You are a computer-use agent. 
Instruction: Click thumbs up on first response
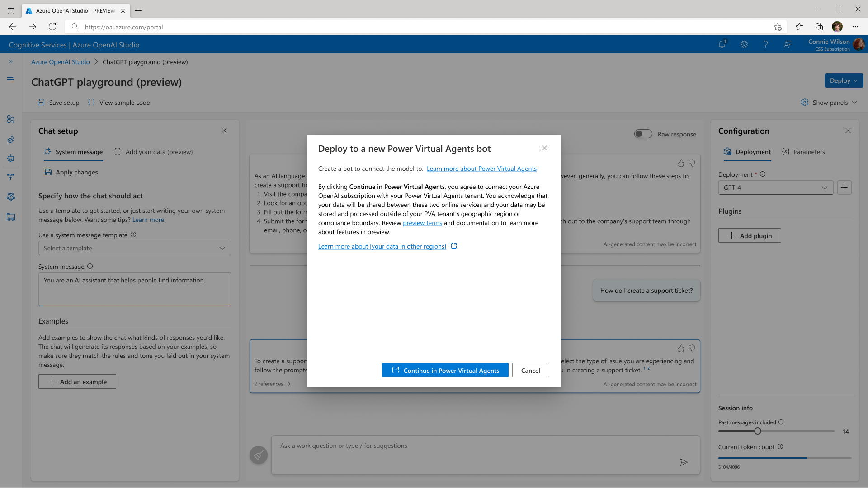[x=681, y=163]
